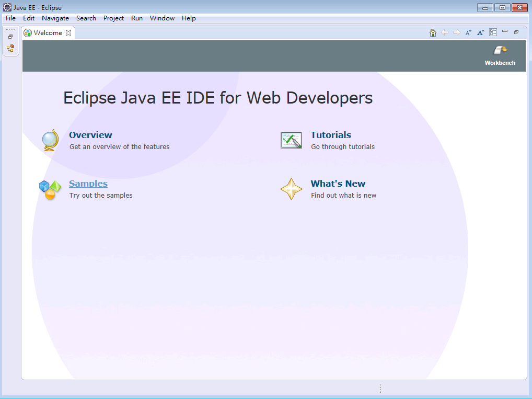Open the Project menu

click(x=113, y=18)
